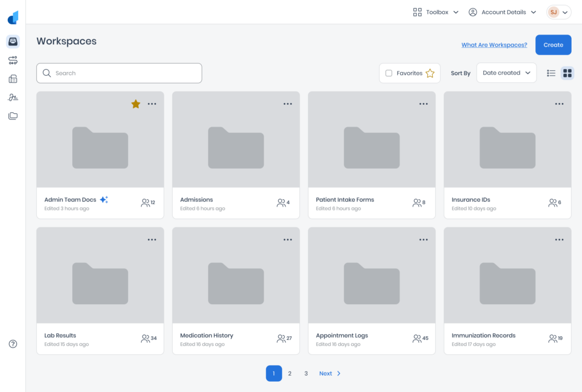Open the folders icon in sidebar
Viewport: 582px width, 392px height.
(x=13, y=116)
